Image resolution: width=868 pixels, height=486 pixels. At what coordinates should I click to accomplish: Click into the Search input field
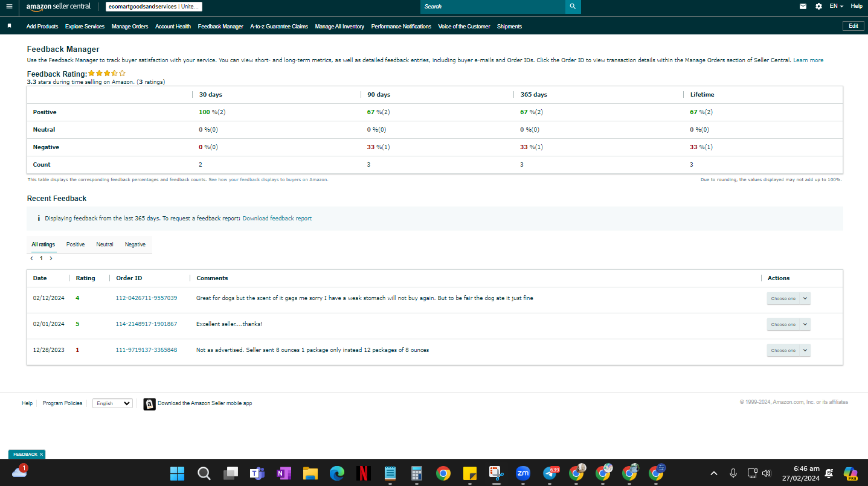493,7
